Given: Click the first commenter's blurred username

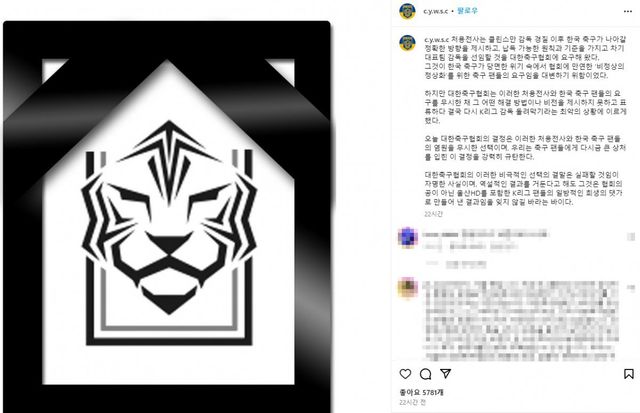Looking at the screenshot, I should pyautogui.click(x=440, y=235).
